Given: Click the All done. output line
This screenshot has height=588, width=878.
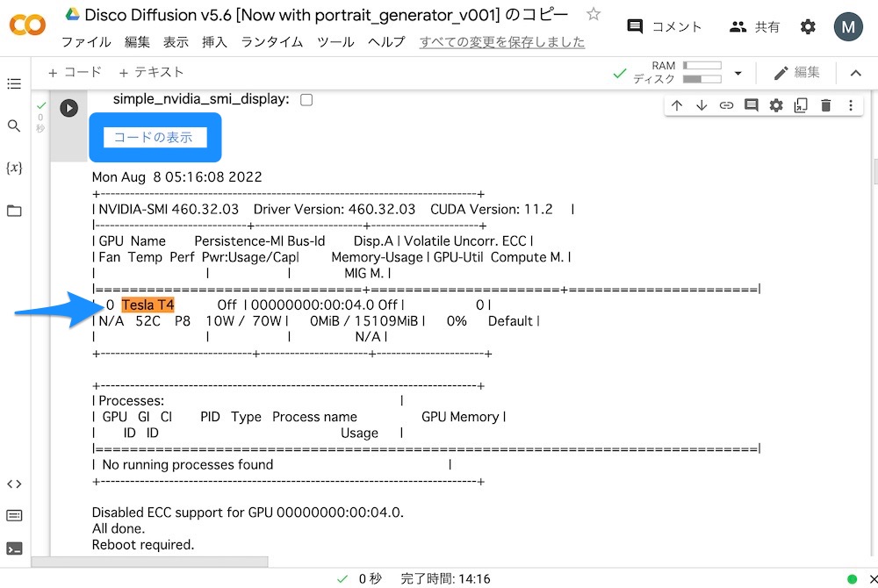Looking at the screenshot, I should 119,528.
